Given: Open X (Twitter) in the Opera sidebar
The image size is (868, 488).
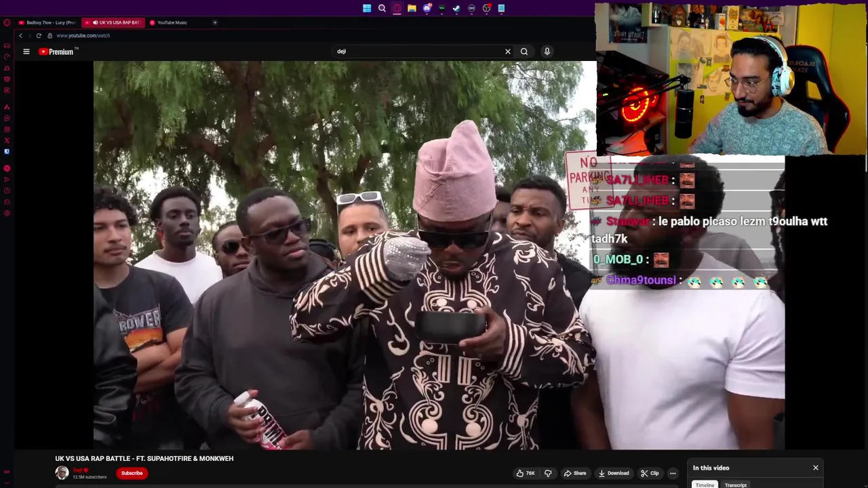Looking at the screenshot, I should click(x=7, y=140).
